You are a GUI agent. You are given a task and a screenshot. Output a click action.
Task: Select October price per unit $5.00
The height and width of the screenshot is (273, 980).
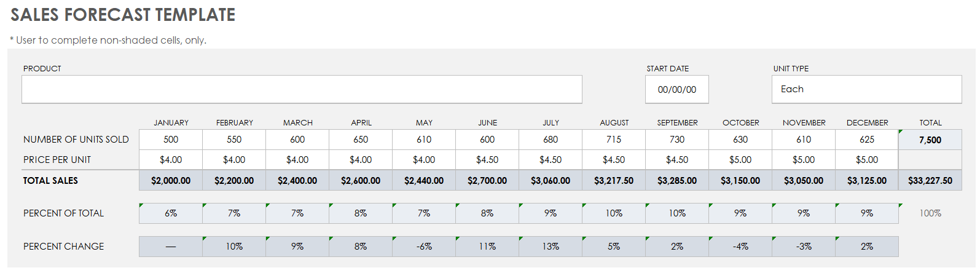point(740,160)
